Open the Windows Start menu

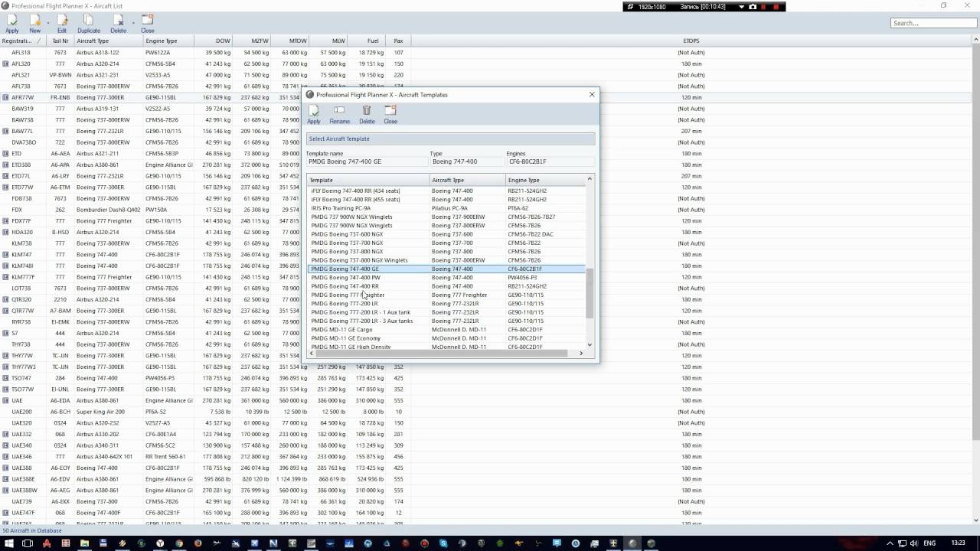[x=8, y=543]
